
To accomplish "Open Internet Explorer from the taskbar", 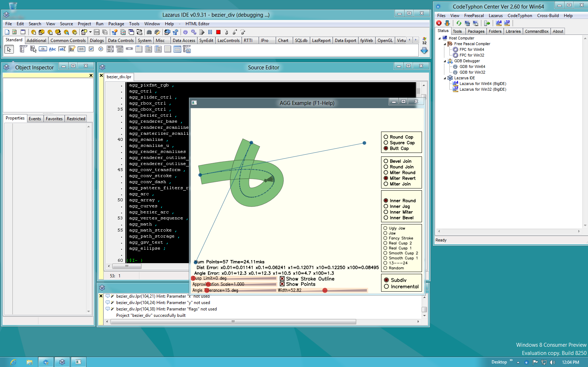I will point(13,362).
